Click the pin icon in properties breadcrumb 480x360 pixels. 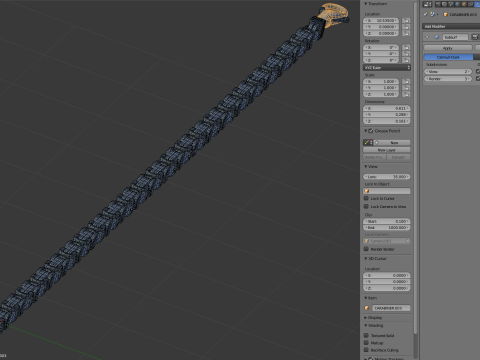tap(425, 14)
